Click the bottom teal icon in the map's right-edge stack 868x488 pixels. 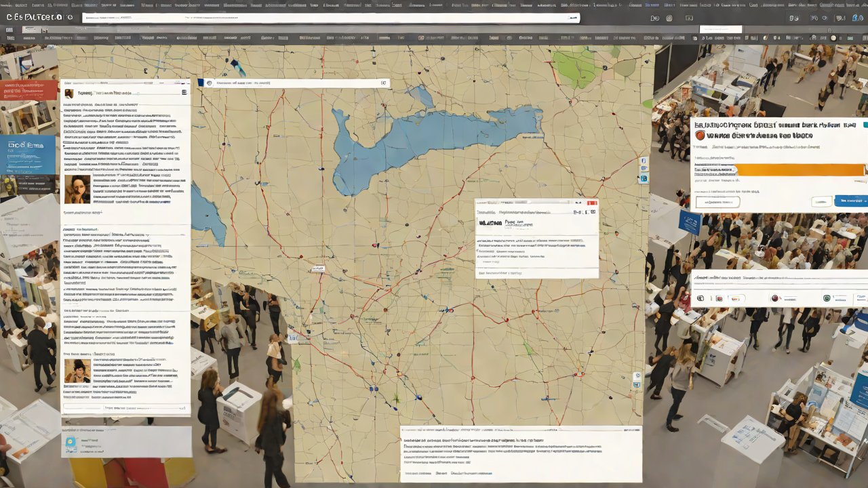(x=644, y=179)
